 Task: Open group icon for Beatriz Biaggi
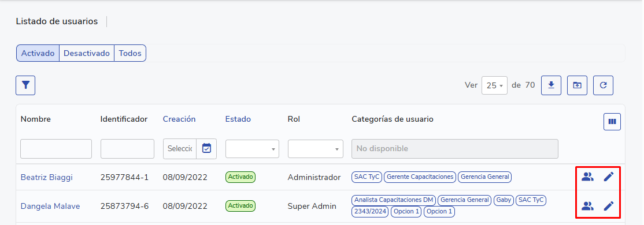(588, 177)
